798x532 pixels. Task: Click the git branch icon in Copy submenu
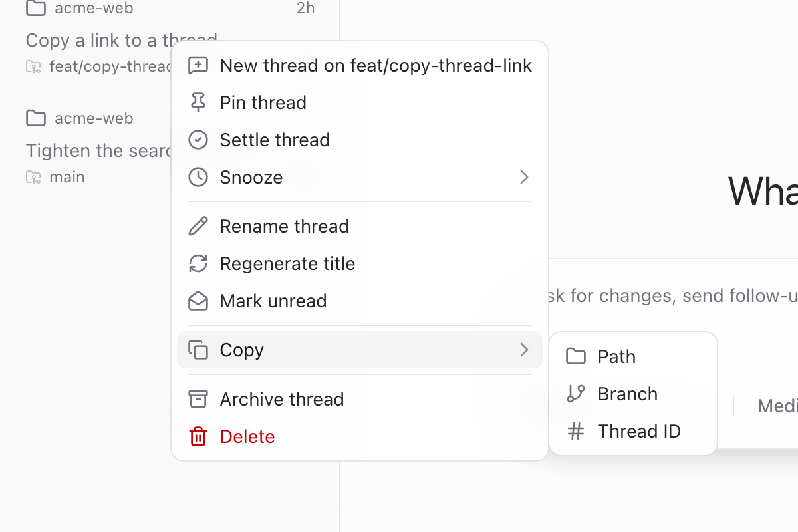coord(576,394)
